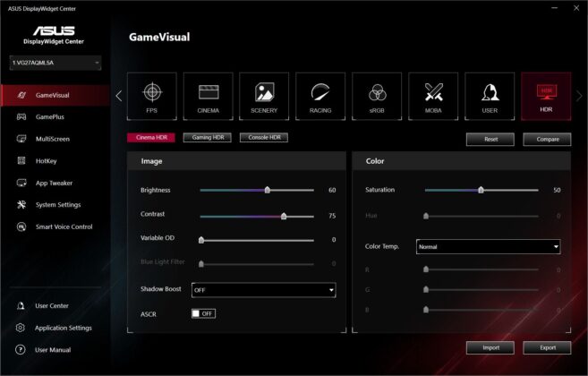Click the Variable OD slider handle
This screenshot has width=588, height=376.
point(201,240)
